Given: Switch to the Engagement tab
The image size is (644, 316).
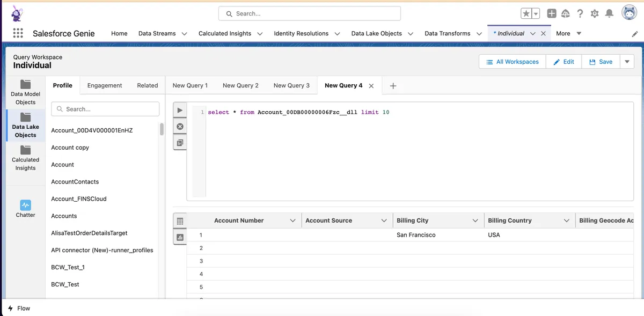Looking at the screenshot, I should click(x=105, y=85).
